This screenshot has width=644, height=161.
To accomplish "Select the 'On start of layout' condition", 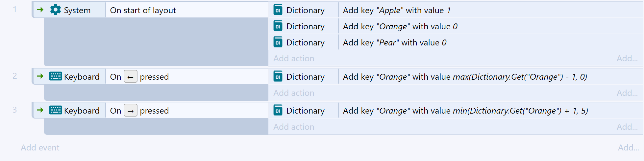I will [186, 10].
